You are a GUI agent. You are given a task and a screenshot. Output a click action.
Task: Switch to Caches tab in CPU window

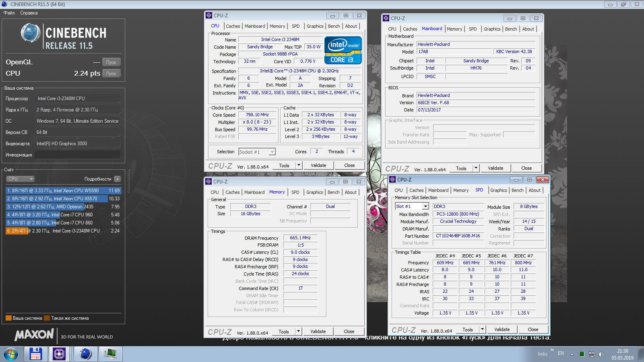[x=233, y=26]
